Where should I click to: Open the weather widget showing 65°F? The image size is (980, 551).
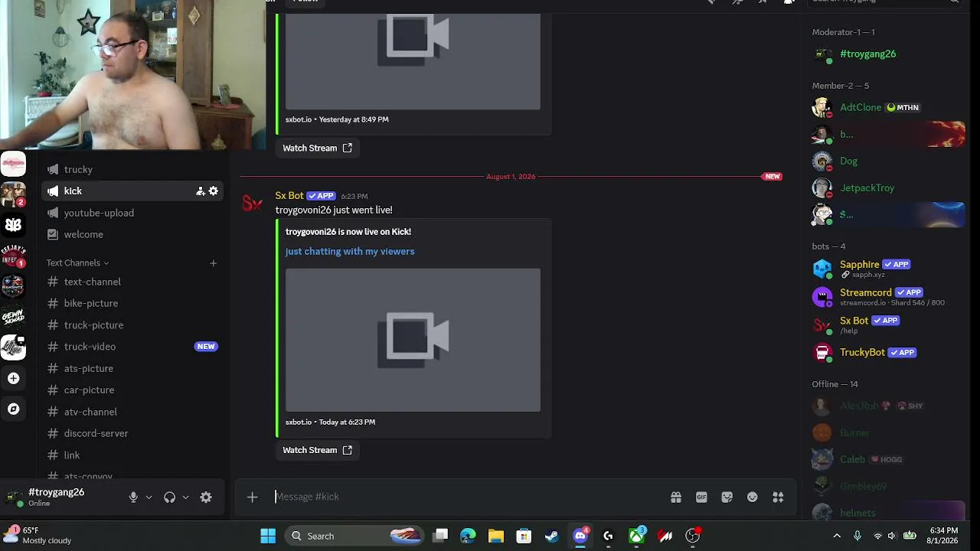tap(38, 536)
